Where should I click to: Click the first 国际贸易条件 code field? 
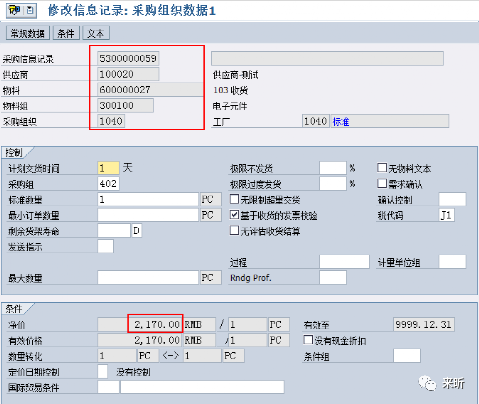[x=108, y=387]
